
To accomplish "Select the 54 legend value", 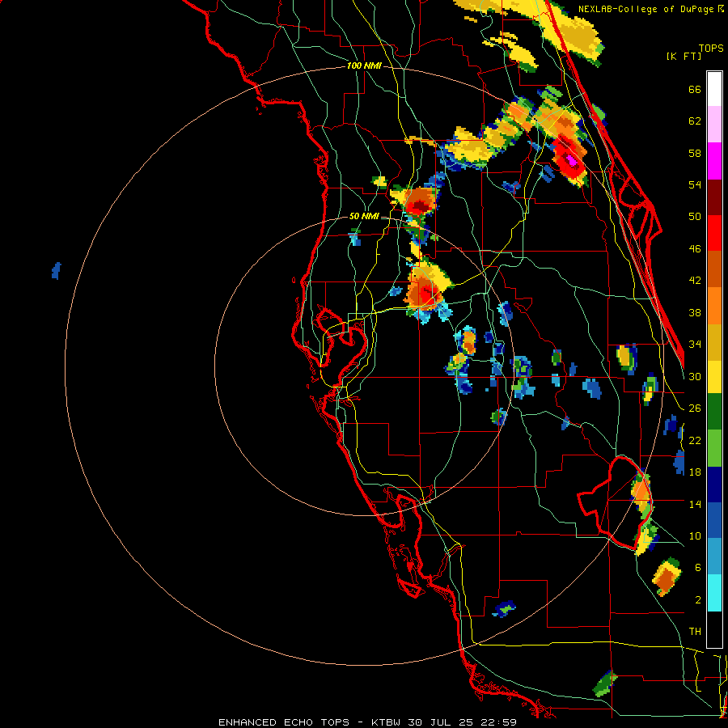I will point(695,184).
